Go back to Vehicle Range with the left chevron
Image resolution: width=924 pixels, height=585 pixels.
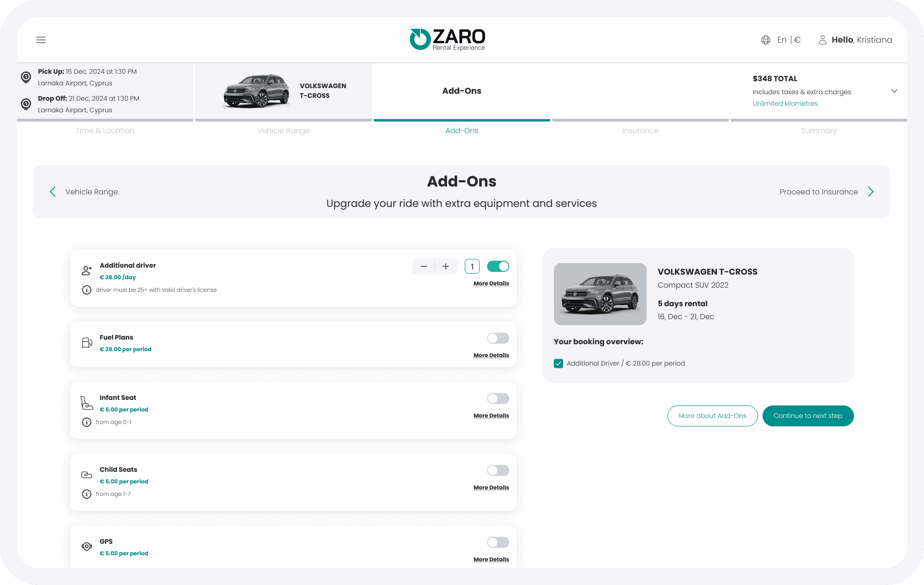(53, 192)
